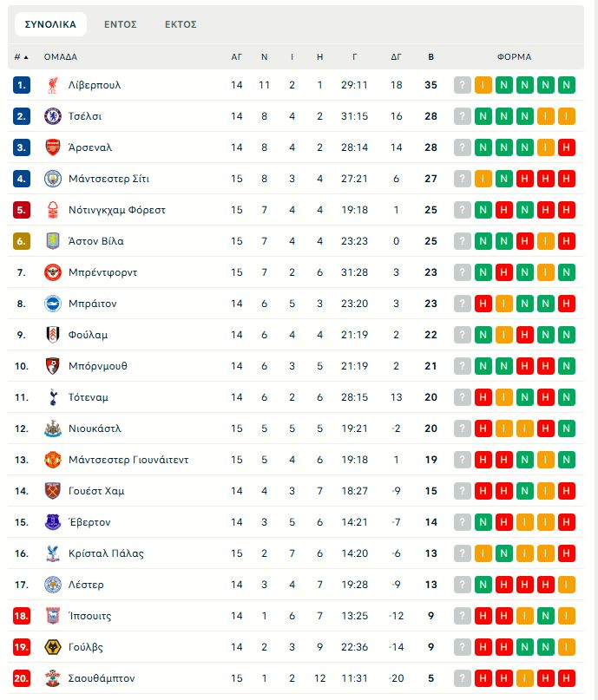Click the Tottenham crest icon
598x700 pixels.
[x=52, y=397]
